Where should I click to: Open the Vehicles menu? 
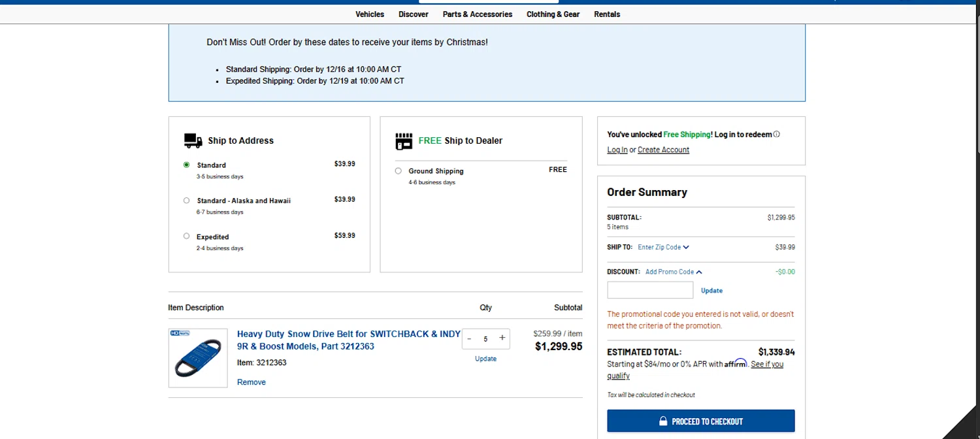pos(370,14)
